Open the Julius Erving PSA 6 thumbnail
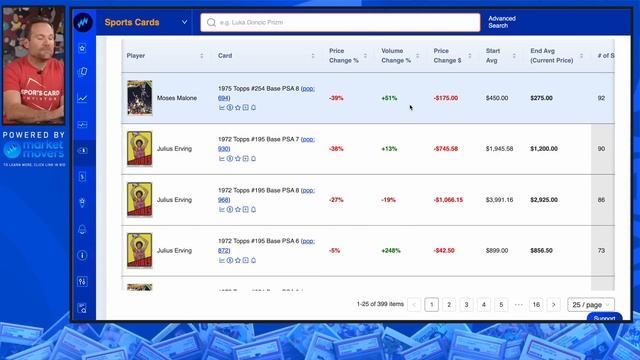This screenshot has height=360, width=640. click(140, 251)
